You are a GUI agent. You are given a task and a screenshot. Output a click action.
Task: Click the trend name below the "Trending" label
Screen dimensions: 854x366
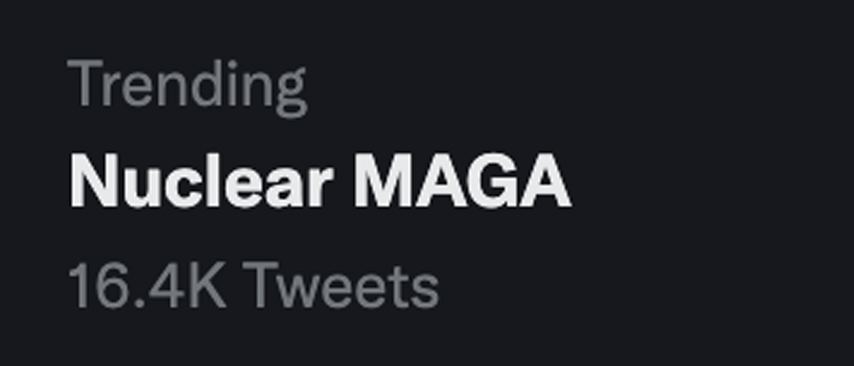click(x=320, y=180)
